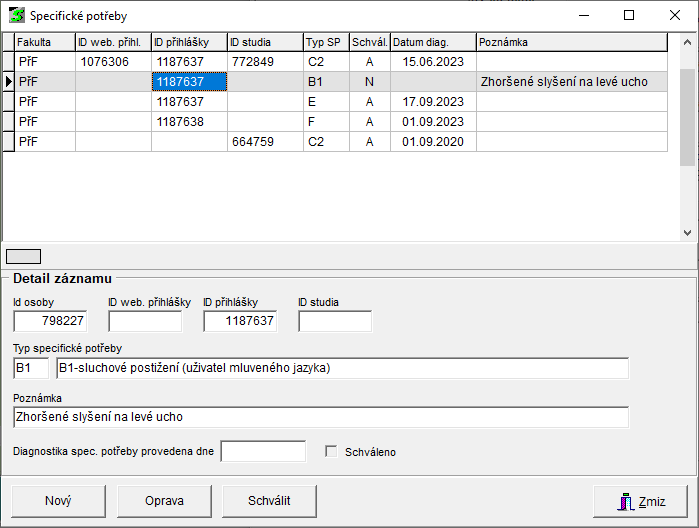The image size is (699, 528).
Task: Focus the Poznámka text field
Action: [x=321, y=417]
